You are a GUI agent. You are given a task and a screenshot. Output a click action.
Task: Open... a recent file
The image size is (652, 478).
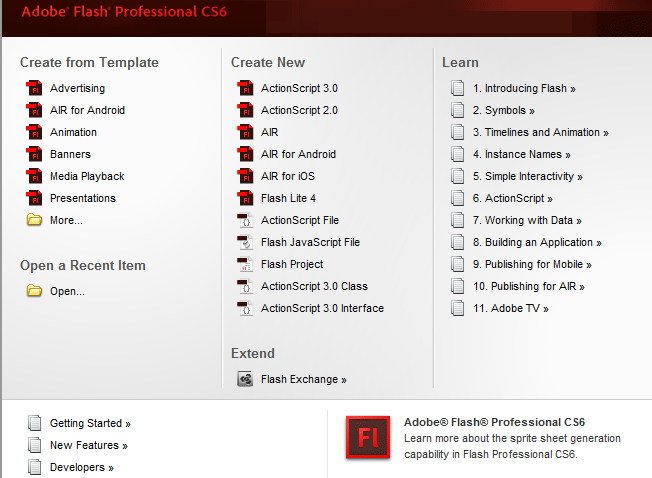(67, 291)
